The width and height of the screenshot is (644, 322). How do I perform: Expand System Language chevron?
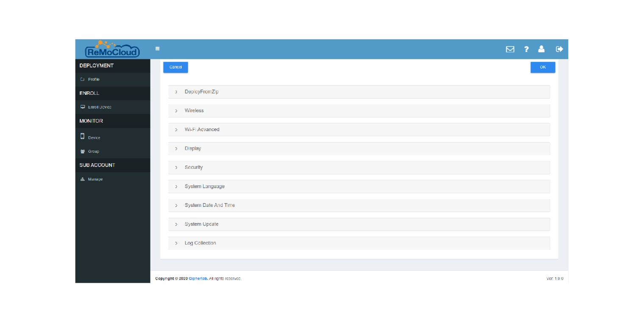176,187
